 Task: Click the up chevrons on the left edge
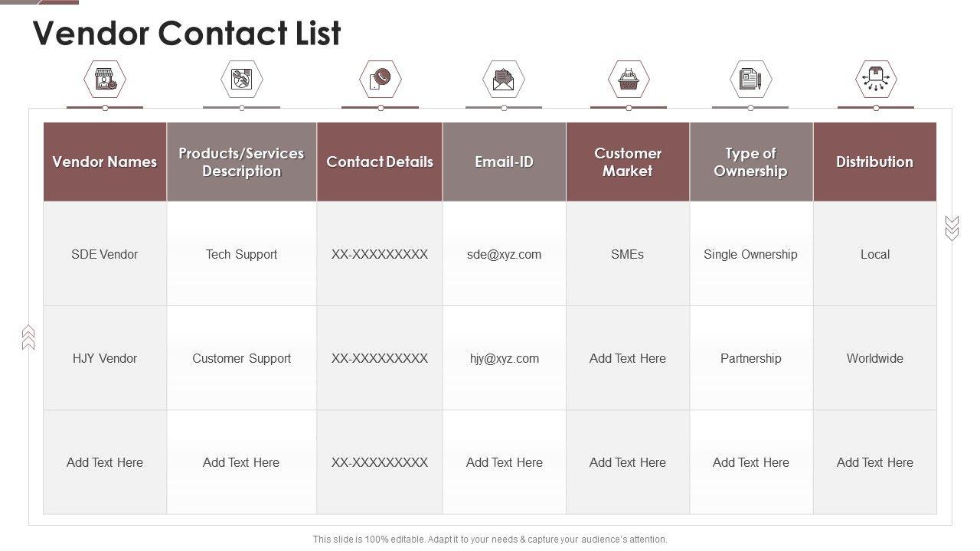[28, 337]
